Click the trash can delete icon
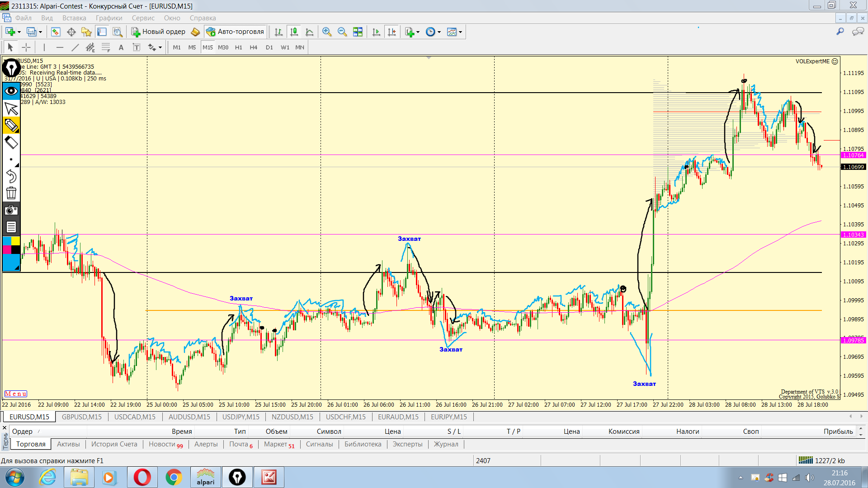868x488 pixels. coord(11,193)
